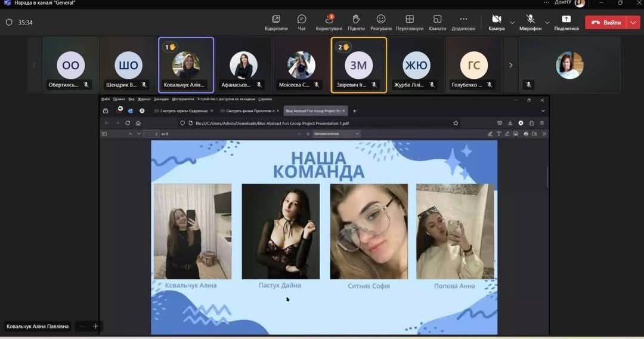Open the Переглянути view options
Image resolution: width=644 pixels, height=339 pixels.
click(410, 23)
